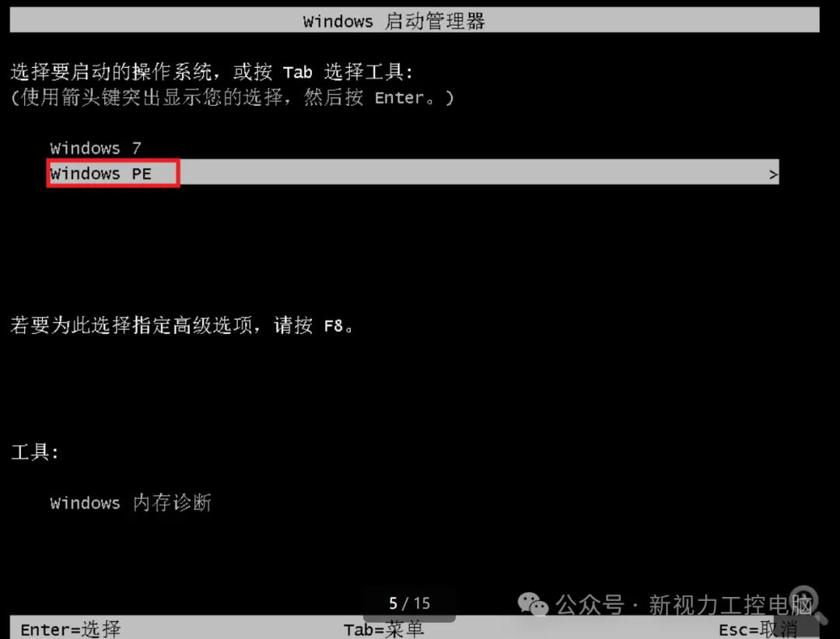Click the Windows 启动管理器 title bar
The image size is (840, 639).
414,20
